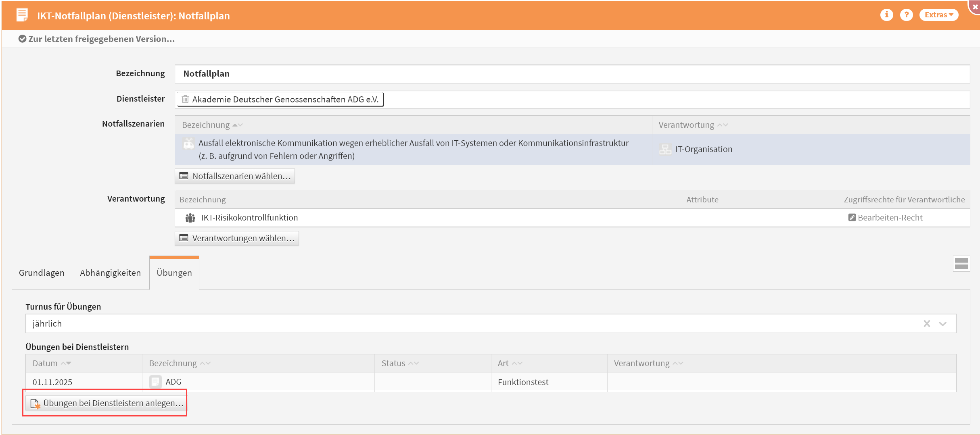Click the Bezeichnung input field with Notfallplan
This screenshot has width=980, height=435.
coord(572,74)
